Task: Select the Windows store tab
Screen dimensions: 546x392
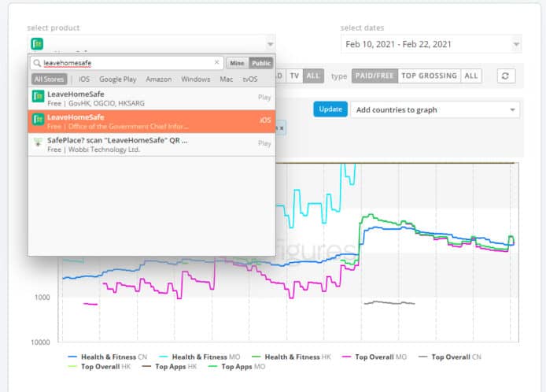Action: pos(196,79)
